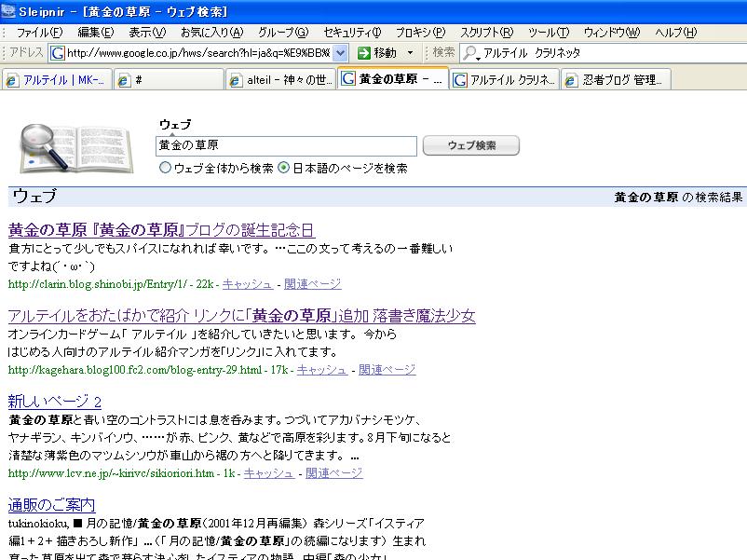Click the green URL http://clarin.blog.shinobi.jp/Entry/1/
The image size is (747, 560).
98,284
